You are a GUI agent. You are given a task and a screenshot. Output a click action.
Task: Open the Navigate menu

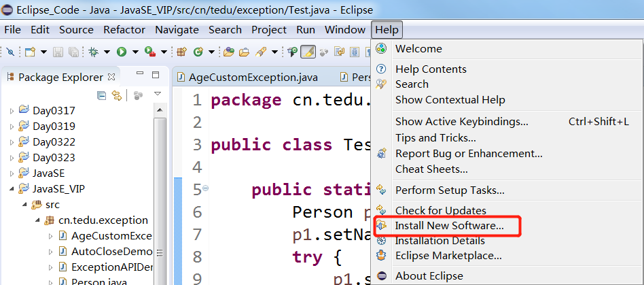[177, 30]
